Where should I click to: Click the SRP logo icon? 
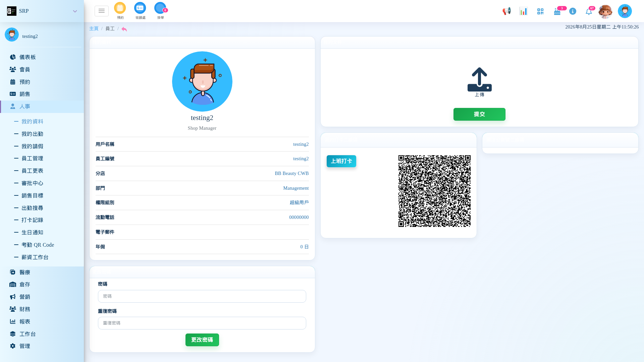coord(12,11)
